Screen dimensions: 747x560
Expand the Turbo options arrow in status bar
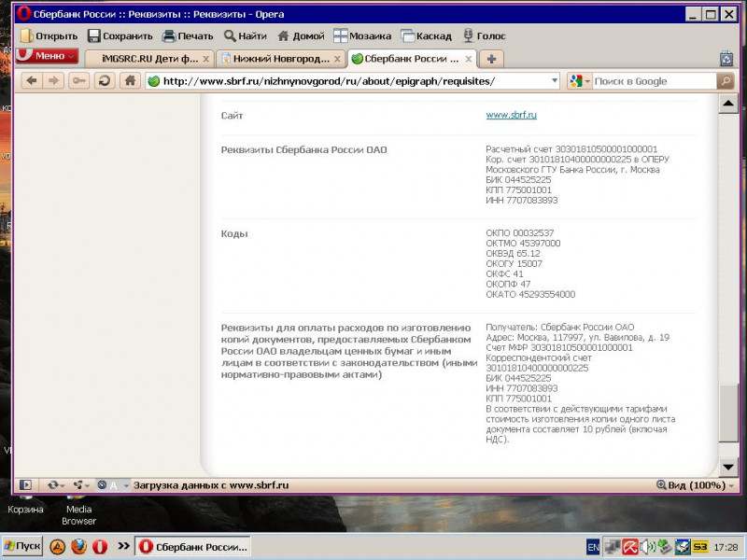click(126, 485)
